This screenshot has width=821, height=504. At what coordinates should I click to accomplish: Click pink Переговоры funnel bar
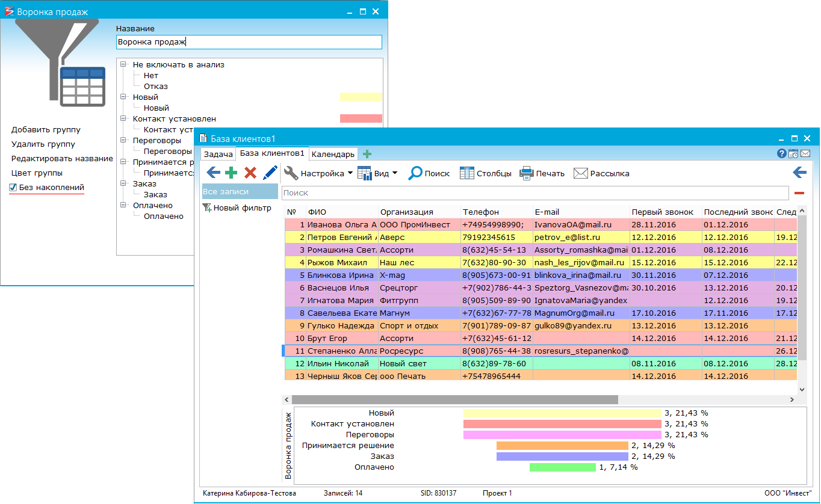coord(563,435)
